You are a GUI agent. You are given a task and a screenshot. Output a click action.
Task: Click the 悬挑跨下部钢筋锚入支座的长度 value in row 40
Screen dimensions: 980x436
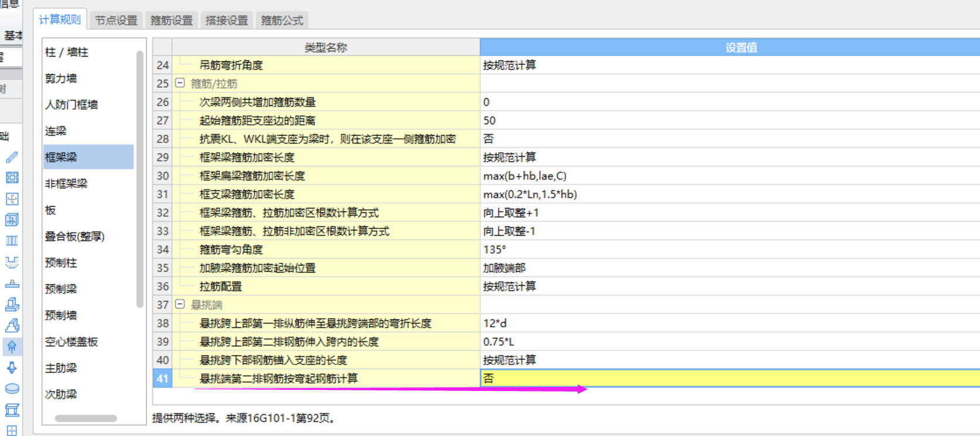point(730,360)
